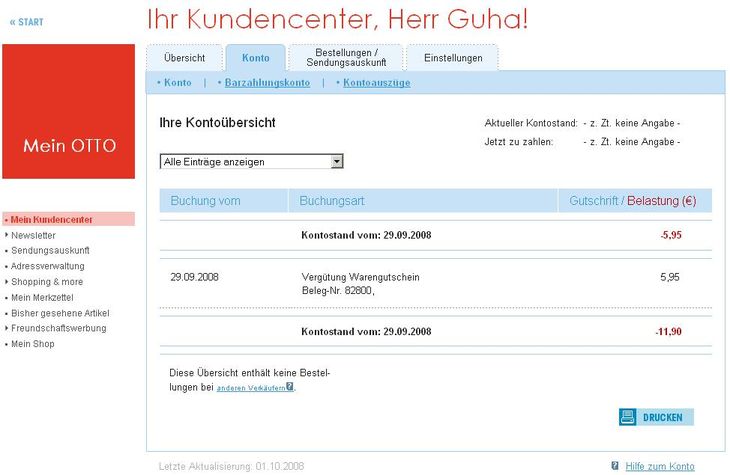The width and height of the screenshot is (730, 475).
Task: Switch to the Übersicht tab
Action: 184,58
